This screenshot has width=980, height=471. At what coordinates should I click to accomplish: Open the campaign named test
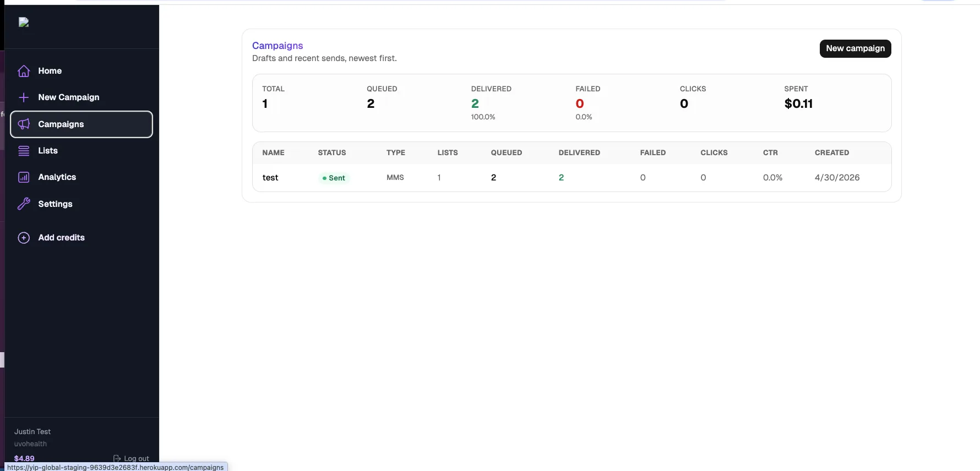[x=270, y=178]
